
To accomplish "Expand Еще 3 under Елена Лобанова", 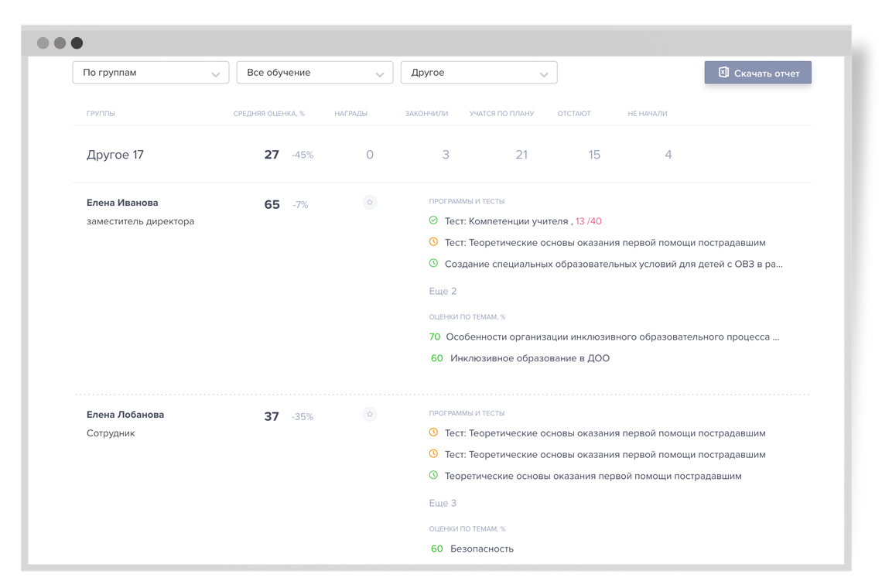I will pos(443,503).
